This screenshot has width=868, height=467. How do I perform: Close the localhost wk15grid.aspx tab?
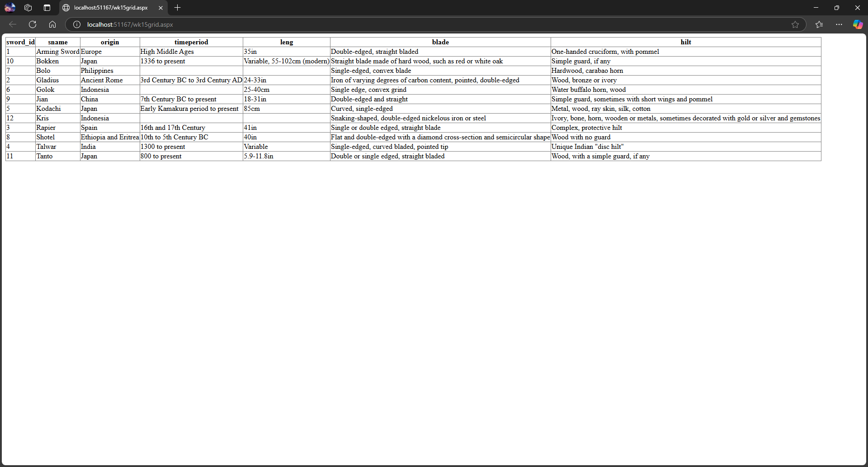coord(160,8)
